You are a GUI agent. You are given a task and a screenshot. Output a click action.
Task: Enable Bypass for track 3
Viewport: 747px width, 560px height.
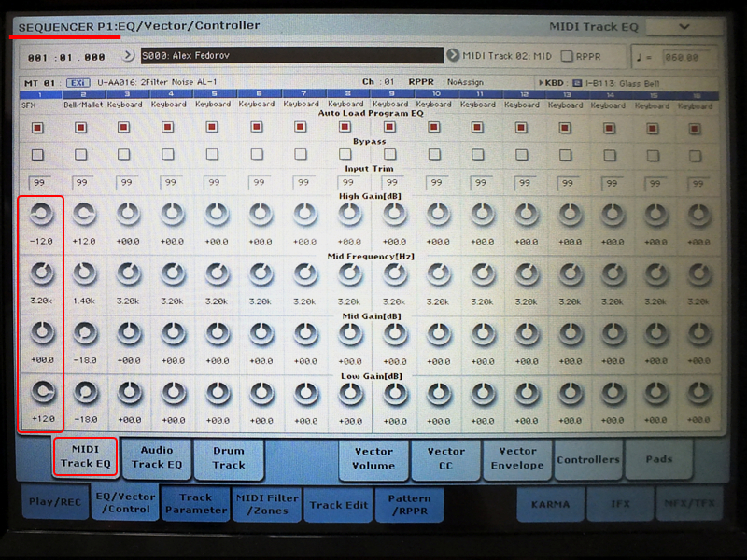pyautogui.click(x=124, y=154)
